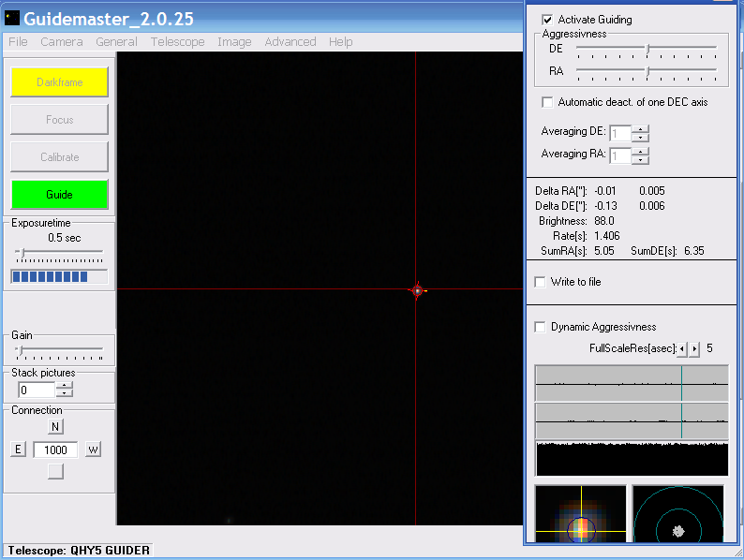This screenshot has height=560, width=744.
Task: Open the Image menu
Action: (234, 42)
